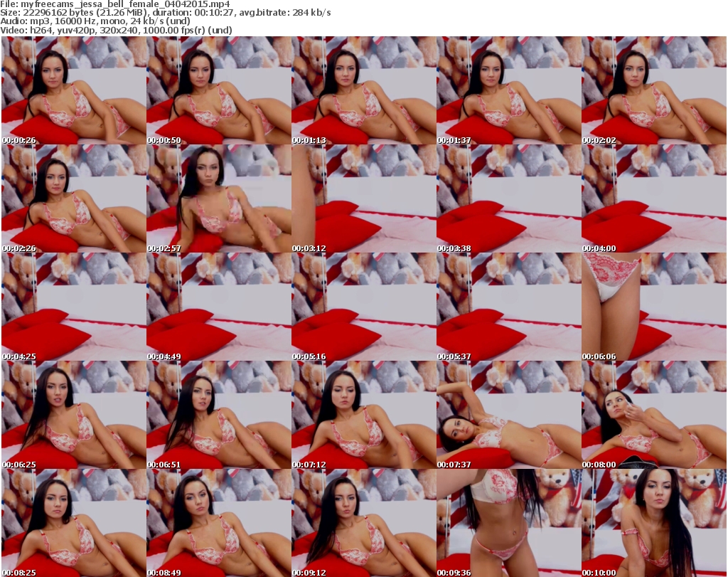Select the thumbnail frame at 00:08:00
Screen dimensions: 728x577
coord(654,415)
